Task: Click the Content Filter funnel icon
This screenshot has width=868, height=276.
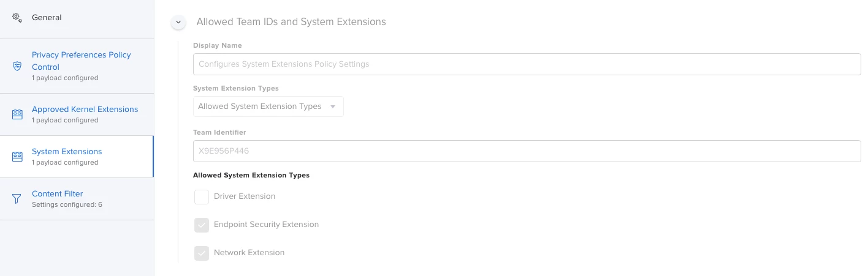Action: 17,199
